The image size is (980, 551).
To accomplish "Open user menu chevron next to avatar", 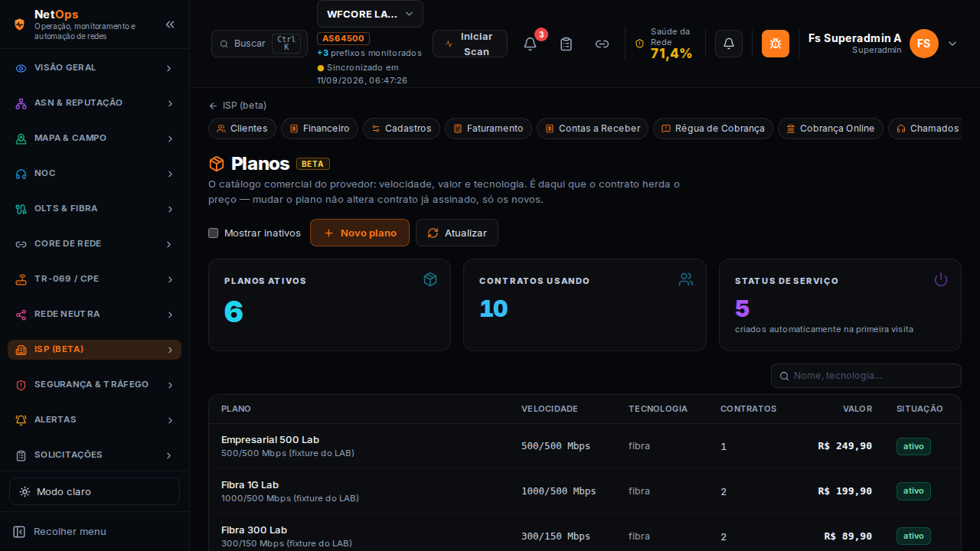I will (x=952, y=44).
